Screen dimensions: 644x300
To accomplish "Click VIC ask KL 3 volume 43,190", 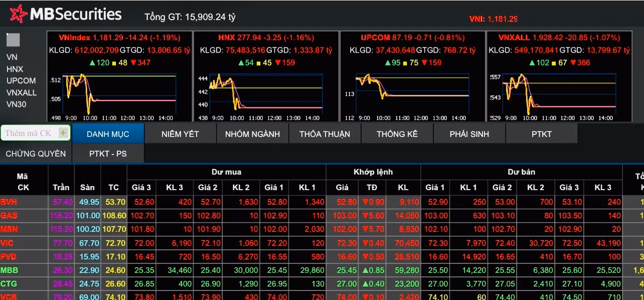I will click(x=608, y=243).
